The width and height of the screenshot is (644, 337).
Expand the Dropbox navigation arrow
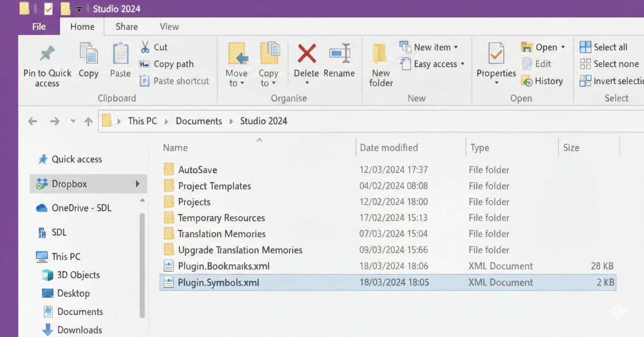tap(137, 184)
